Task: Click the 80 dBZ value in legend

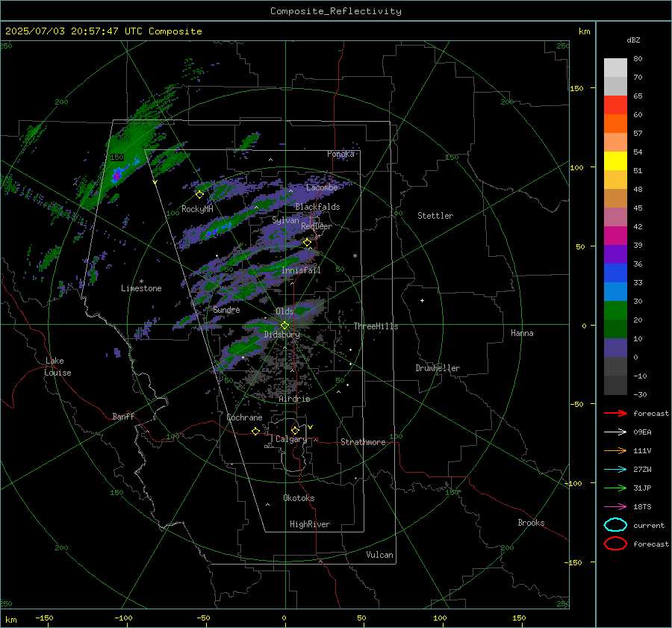Action: (638, 59)
